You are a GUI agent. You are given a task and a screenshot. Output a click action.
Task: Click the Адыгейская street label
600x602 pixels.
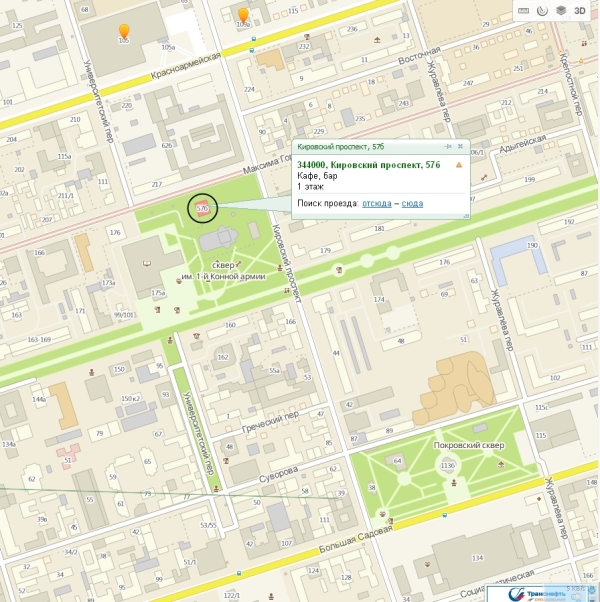pos(523,144)
